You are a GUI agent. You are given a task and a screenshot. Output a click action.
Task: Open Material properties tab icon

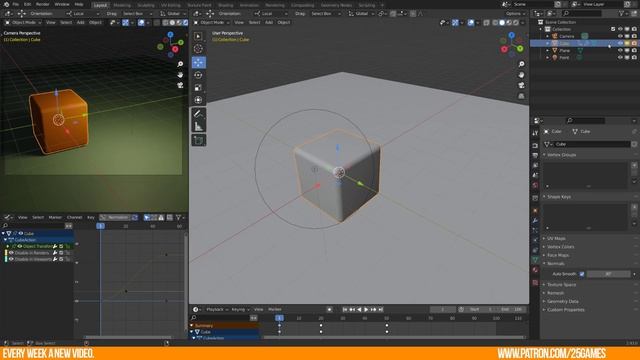pyautogui.click(x=535, y=270)
